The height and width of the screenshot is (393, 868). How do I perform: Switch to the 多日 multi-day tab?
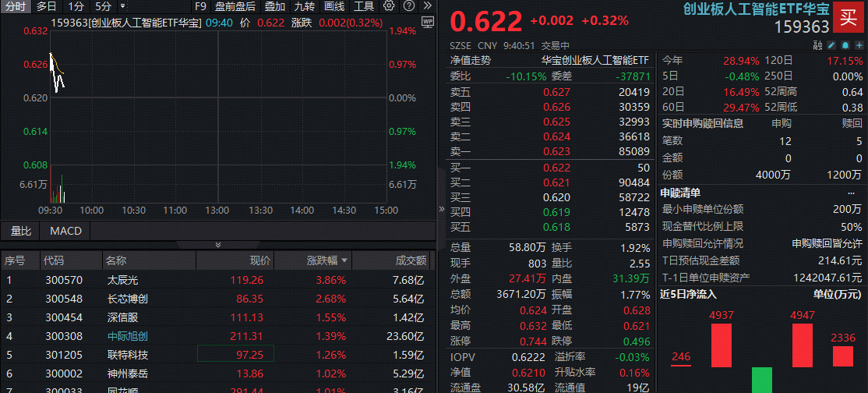46,7
